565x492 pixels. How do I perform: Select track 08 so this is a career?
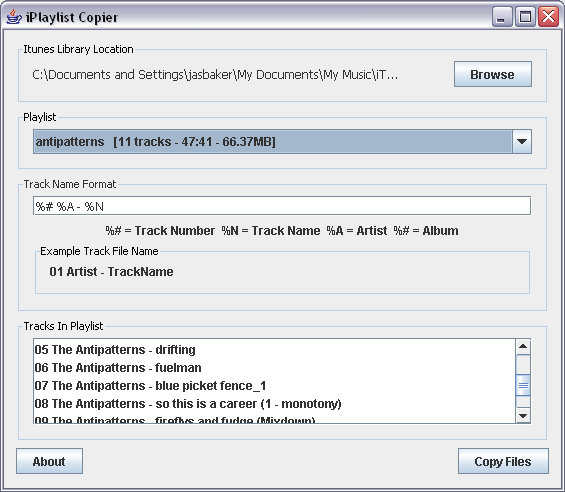pyautogui.click(x=274, y=404)
